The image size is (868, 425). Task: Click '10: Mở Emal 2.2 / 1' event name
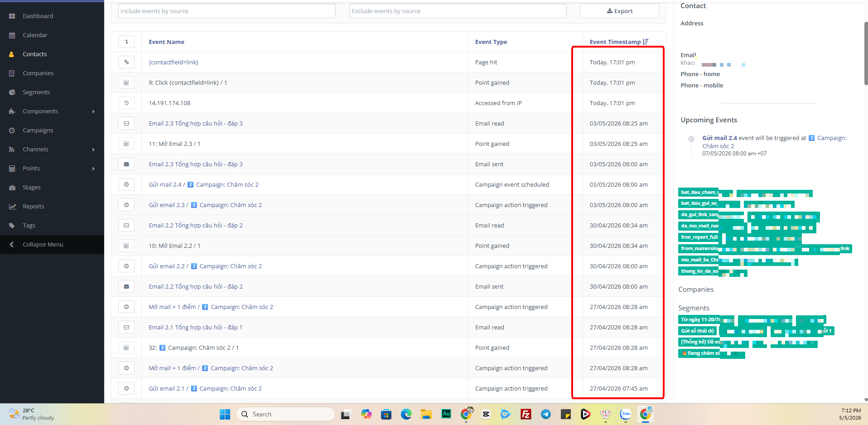click(174, 246)
